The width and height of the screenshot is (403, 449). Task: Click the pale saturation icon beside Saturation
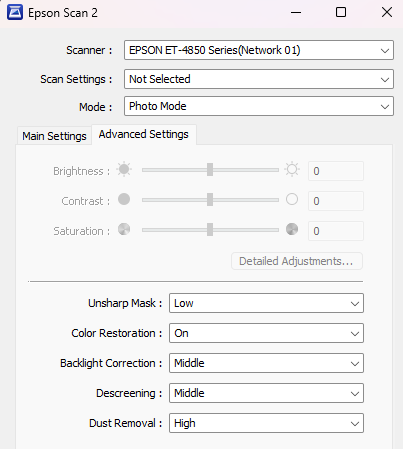coord(124,229)
